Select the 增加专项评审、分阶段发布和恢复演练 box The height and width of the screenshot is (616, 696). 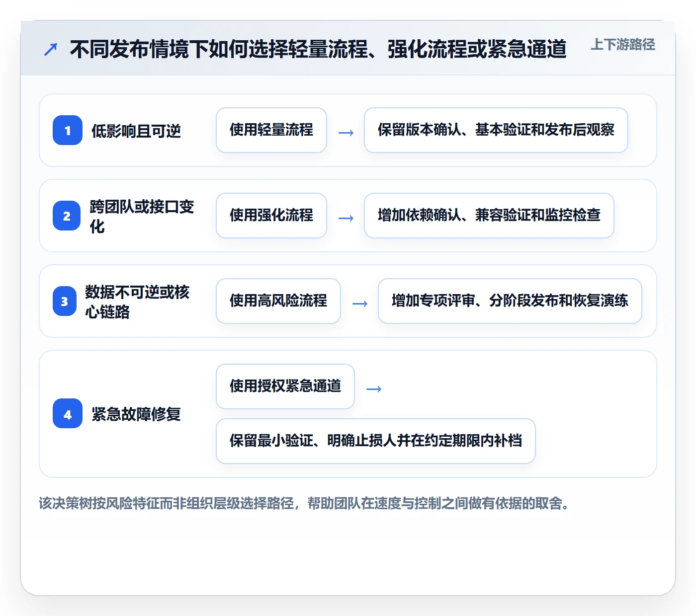point(510,301)
